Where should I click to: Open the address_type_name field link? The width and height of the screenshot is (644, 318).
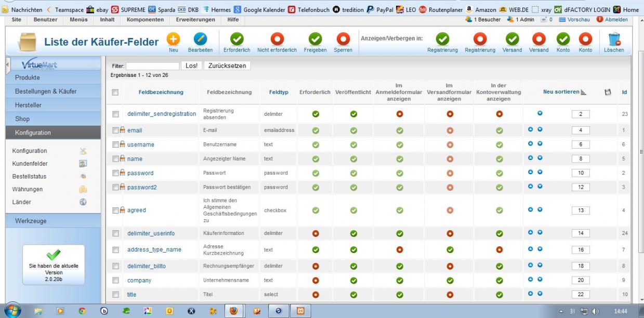(154, 249)
